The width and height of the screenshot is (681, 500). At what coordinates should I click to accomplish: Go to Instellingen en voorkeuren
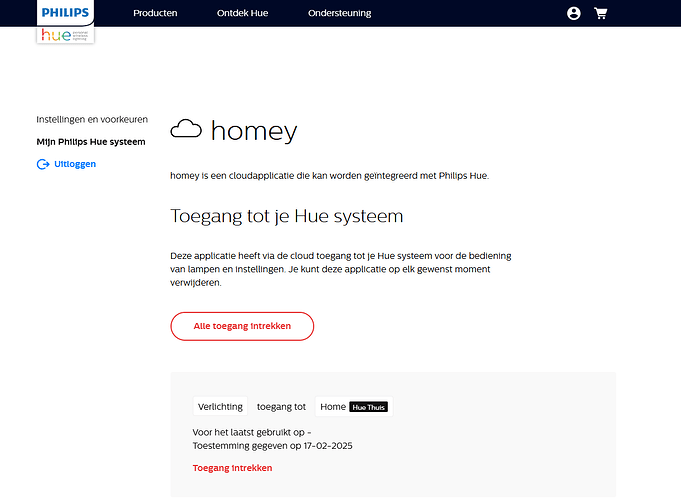[x=92, y=119]
